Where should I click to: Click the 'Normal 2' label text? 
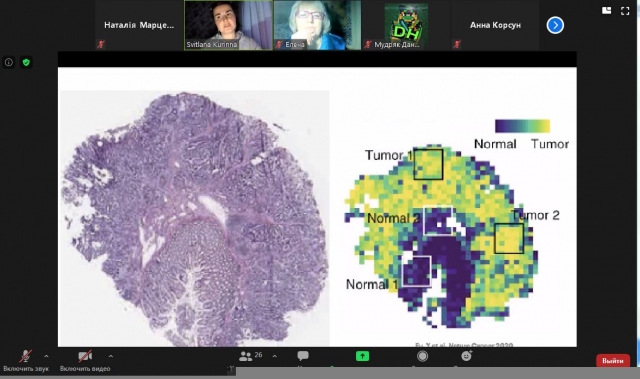[x=393, y=218]
